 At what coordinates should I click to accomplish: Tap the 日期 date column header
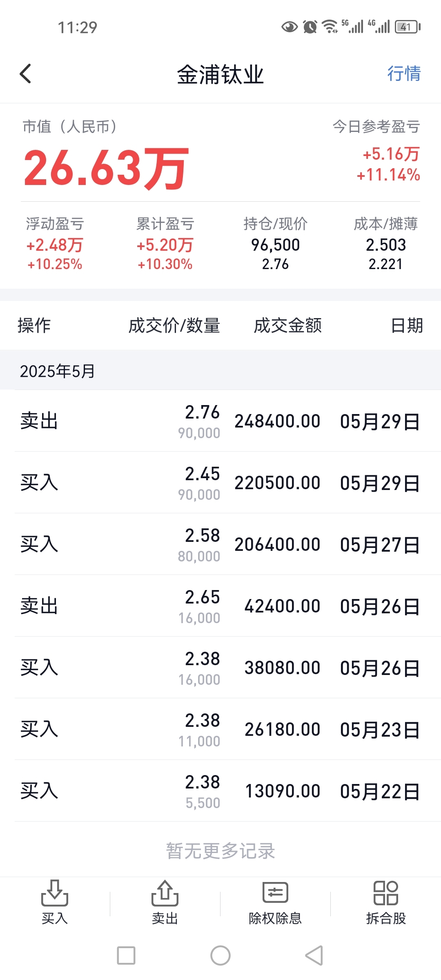click(407, 325)
